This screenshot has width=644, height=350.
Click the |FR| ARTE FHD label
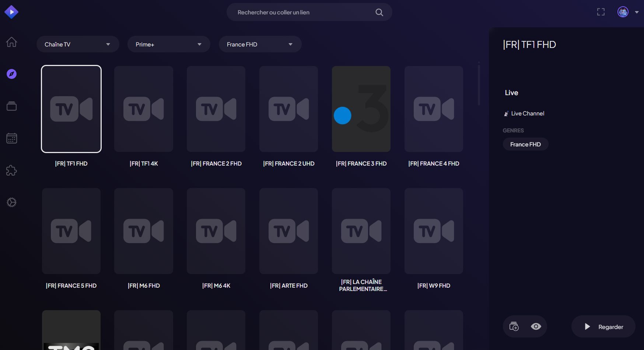289,285
